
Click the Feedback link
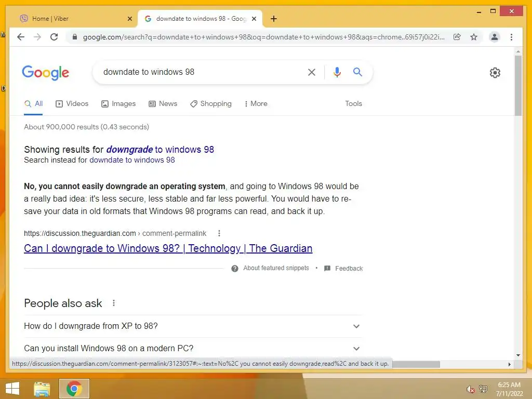[349, 269]
